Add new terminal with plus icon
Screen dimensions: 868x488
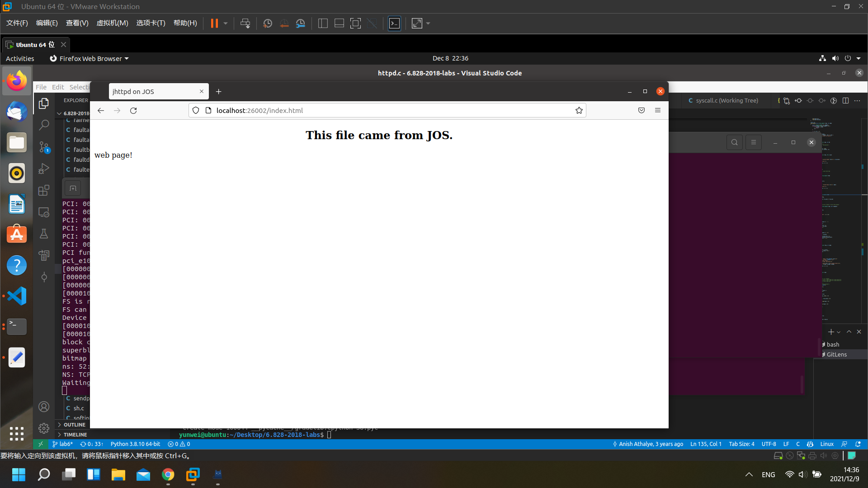(830, 332)
